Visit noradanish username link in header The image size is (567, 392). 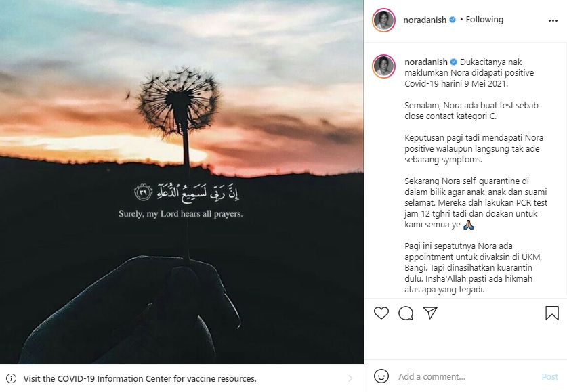(425, 20)
